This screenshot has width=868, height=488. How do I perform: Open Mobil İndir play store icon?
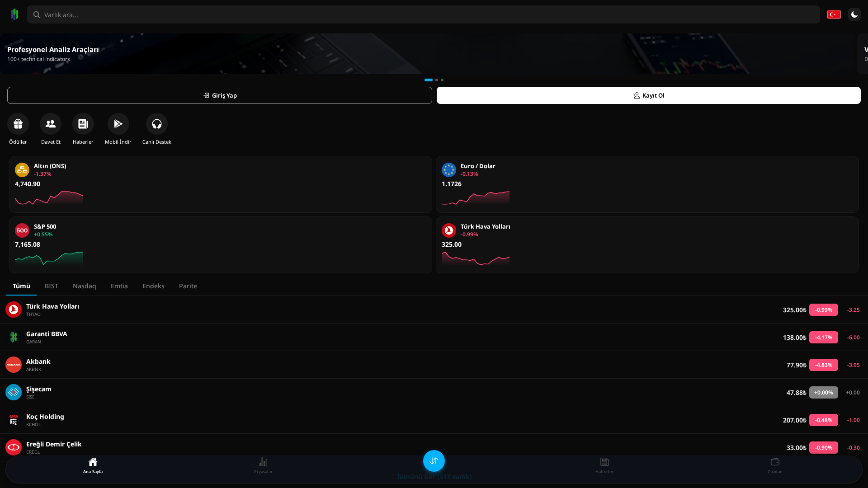point(118,124)
